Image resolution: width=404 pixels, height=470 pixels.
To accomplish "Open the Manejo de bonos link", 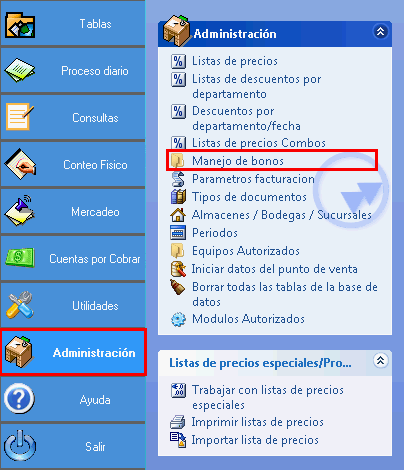I will (238, 161).
